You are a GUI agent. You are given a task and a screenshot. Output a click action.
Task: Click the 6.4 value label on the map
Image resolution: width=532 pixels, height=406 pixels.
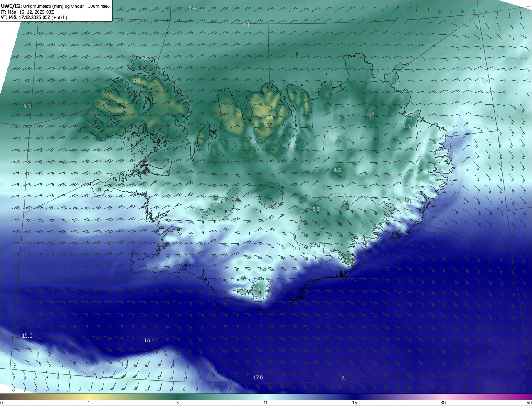click(192, 8)
